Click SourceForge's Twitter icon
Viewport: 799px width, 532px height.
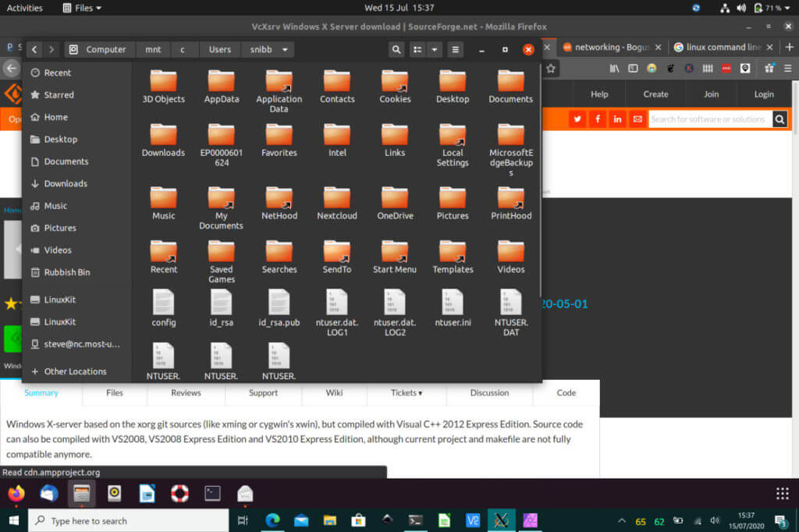click(x=577, y=119)
